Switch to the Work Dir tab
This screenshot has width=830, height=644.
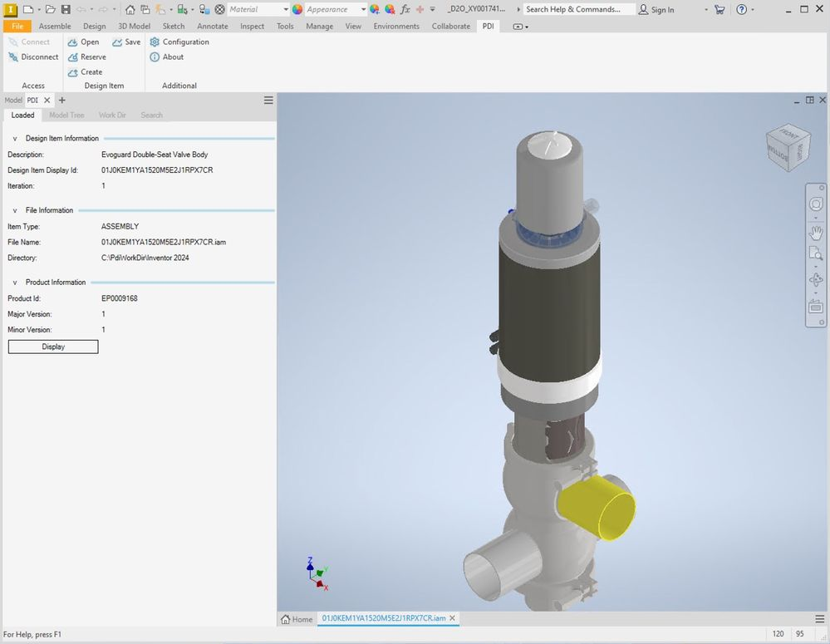click(112, 115)
